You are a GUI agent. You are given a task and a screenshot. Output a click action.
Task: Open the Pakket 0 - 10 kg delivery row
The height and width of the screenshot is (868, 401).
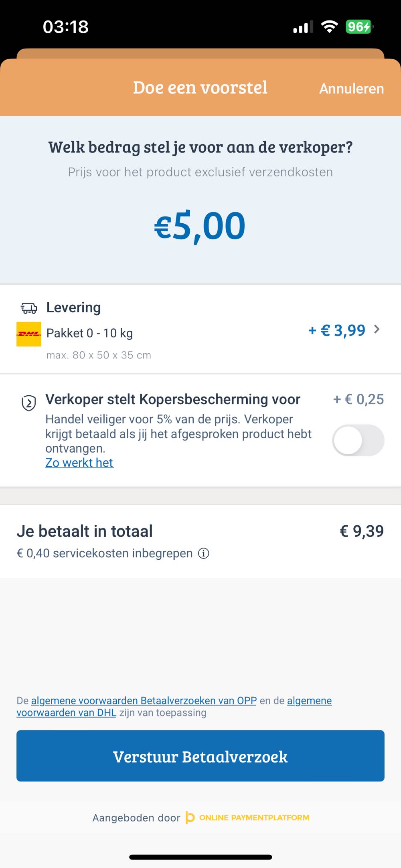(x=89, y=333)
